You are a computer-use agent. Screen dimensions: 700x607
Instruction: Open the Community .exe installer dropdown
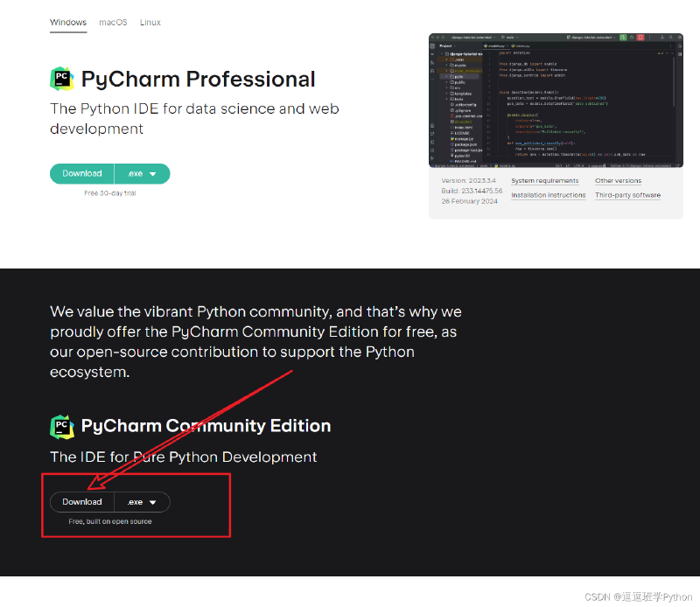(x=142, y=502)
